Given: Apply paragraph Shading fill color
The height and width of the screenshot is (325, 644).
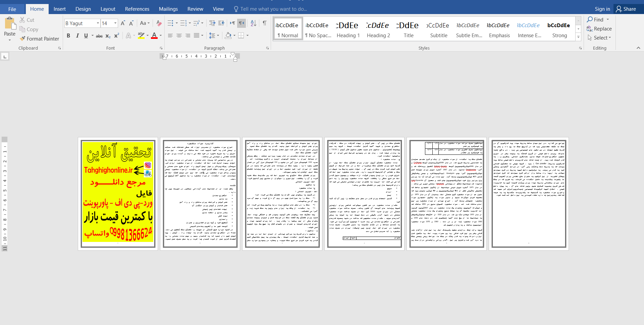Looking at the screenshot, I should 228,36.
